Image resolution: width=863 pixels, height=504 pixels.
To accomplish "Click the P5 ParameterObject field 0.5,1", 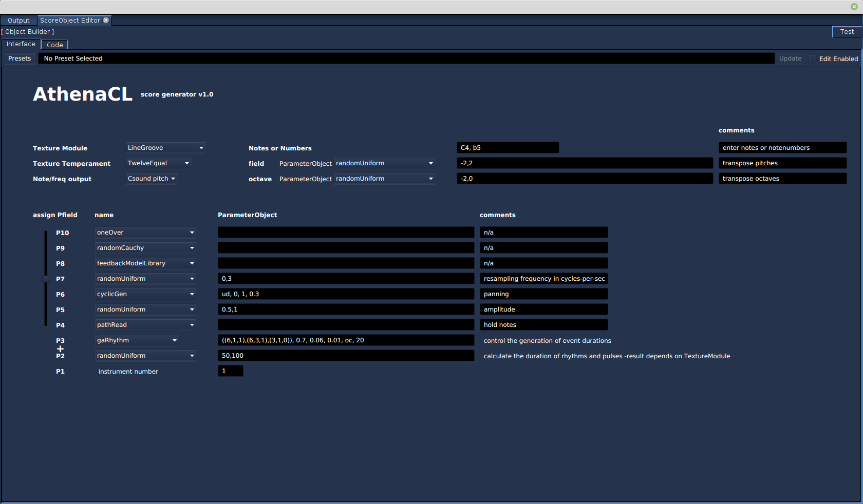I will pos(346,309).
